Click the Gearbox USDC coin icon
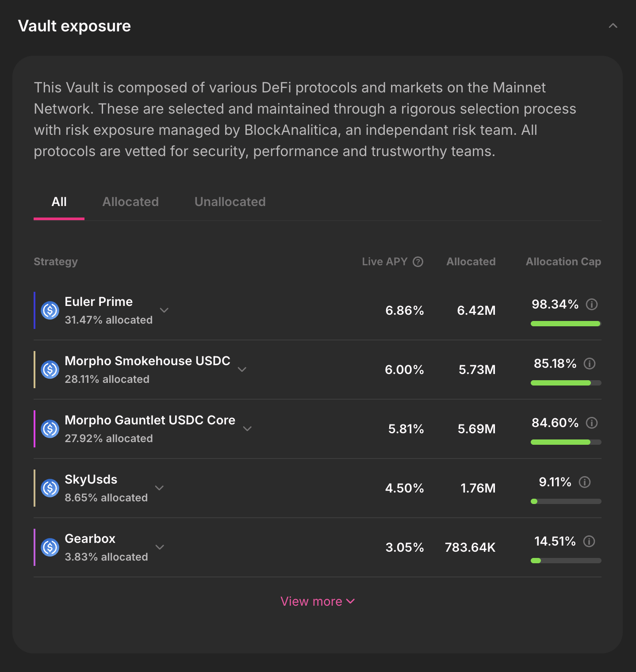The height and width of the screenshot is (672, 636). [x=50, y=547]
